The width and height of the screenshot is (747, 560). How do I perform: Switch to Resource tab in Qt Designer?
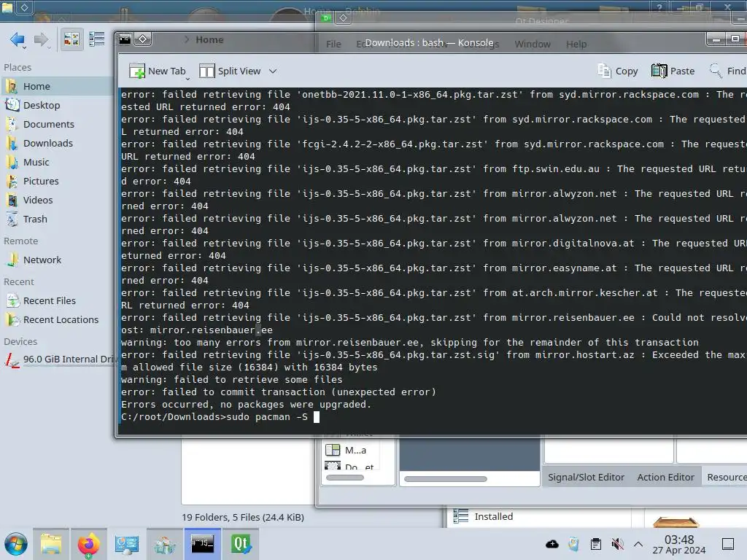726,477
